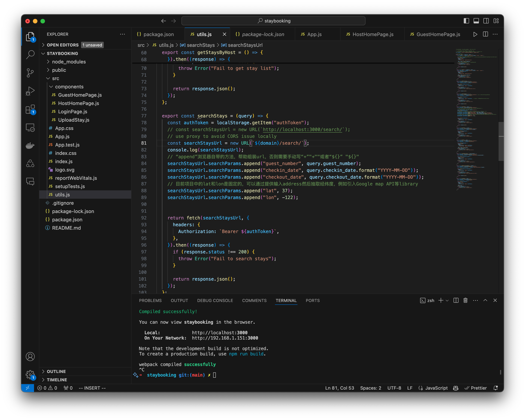The image size is (525, 420).
Task: Click the staybooking command center search bar
Action: pyautogui.click(x=273, y=21)
